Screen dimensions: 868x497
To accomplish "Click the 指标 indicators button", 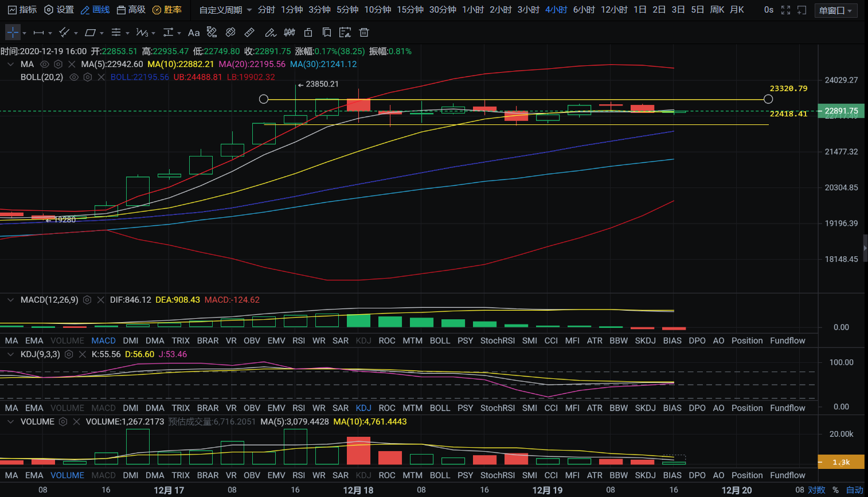I will 22,10.
